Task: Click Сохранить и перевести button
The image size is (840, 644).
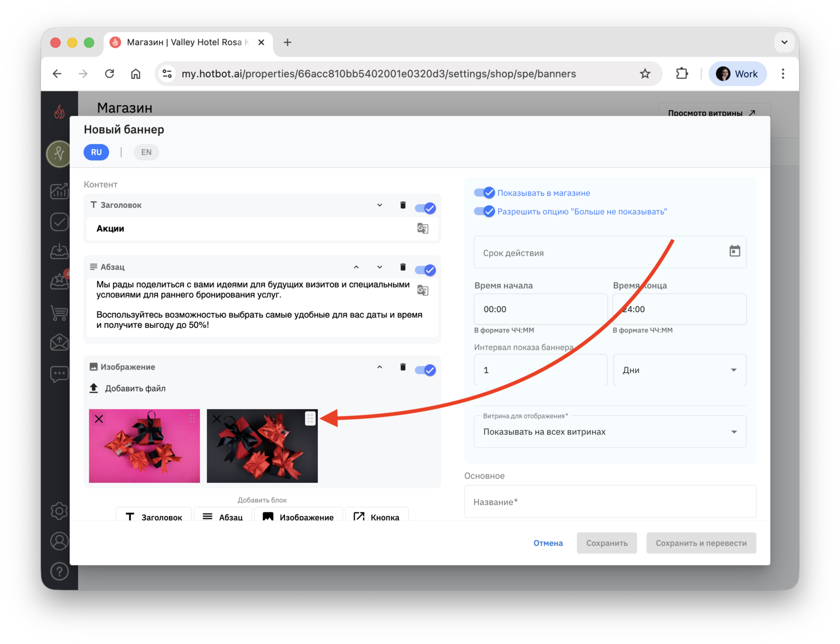Action: point(701,543)
